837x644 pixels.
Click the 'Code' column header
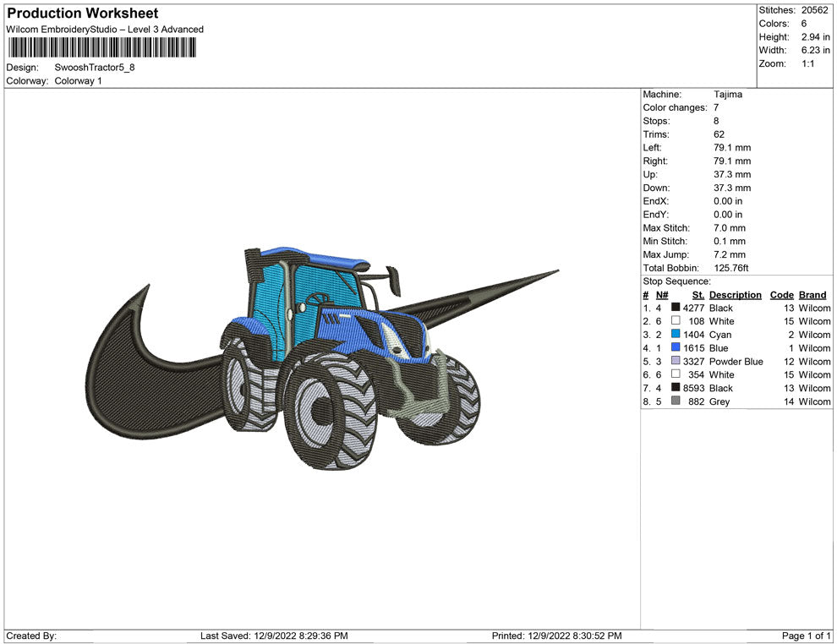tap(781, 294)
